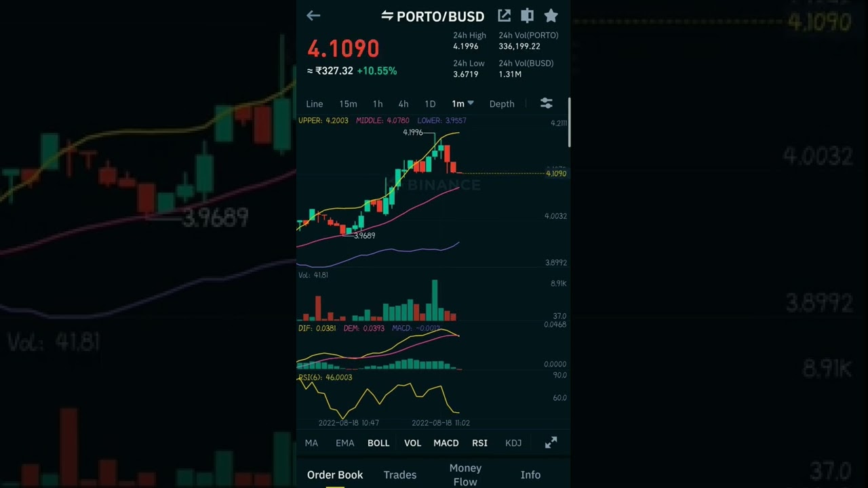Screen dimensions: 868x488
Task: Tap the Vol: 41.81 label
Action: point(313,275)
